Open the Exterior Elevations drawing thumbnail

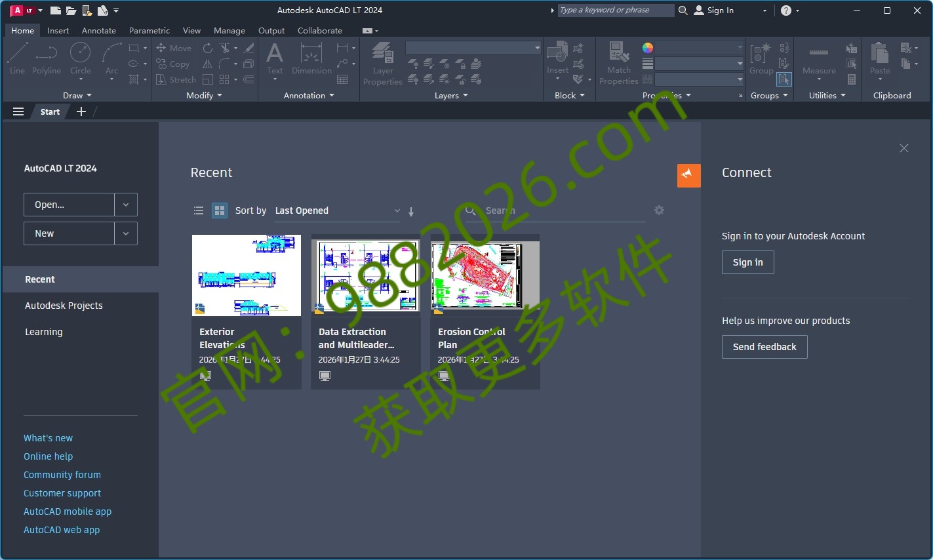247,275
